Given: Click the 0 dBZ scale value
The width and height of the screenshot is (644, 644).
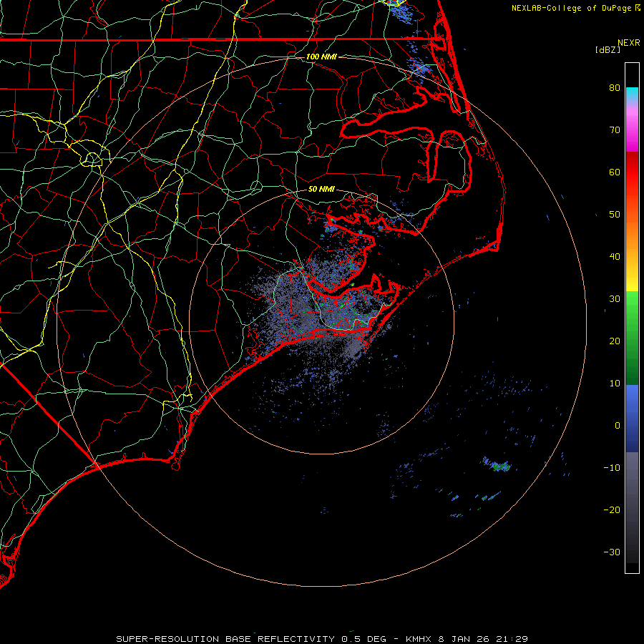Looking at the screenshot, I should coord(618,426).
